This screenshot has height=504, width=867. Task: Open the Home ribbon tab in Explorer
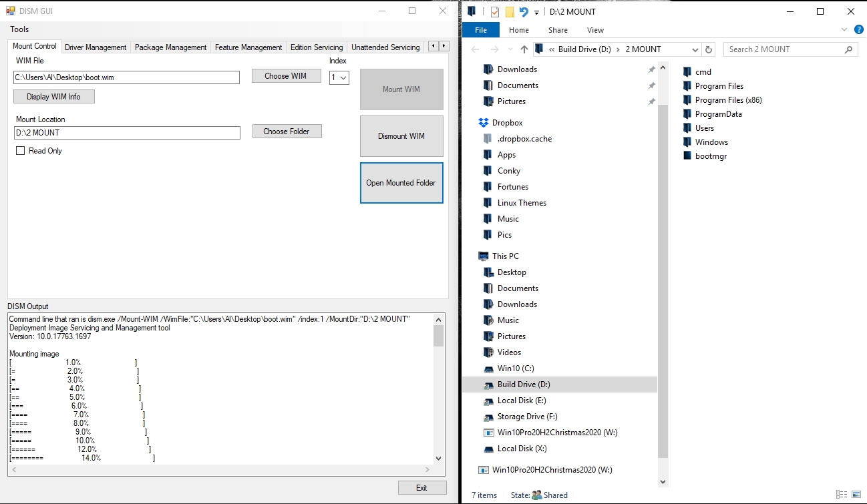pos(519,30)
